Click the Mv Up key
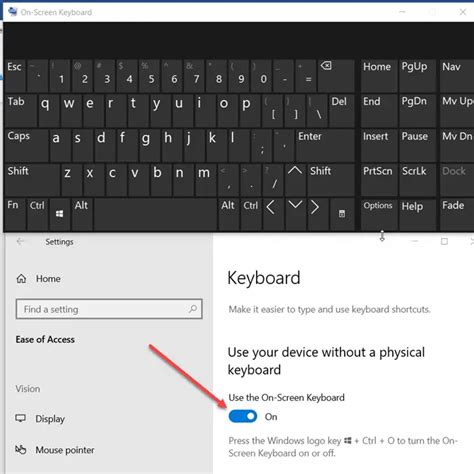This screenshot has width=474, height=474. [x=457, y=110]
